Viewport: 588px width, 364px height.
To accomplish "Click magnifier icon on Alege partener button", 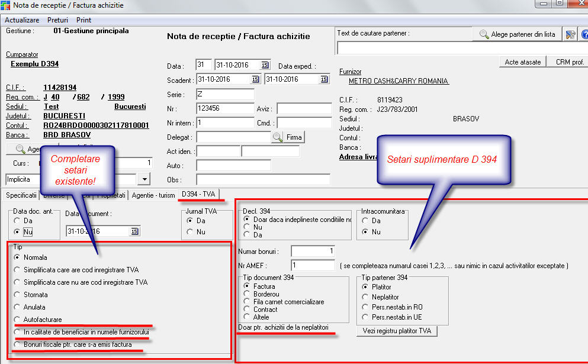I will (484, 34).
